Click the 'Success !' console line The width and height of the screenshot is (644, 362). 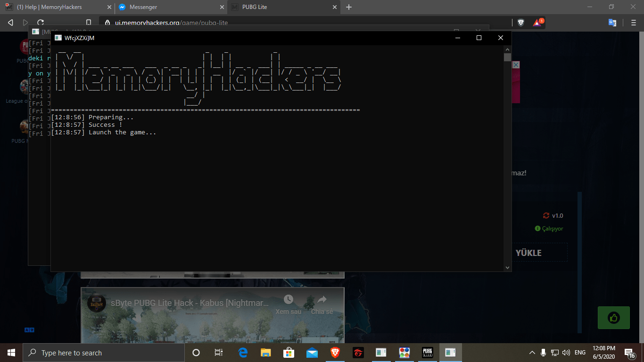pyautogui.click(x=87, y=125)
